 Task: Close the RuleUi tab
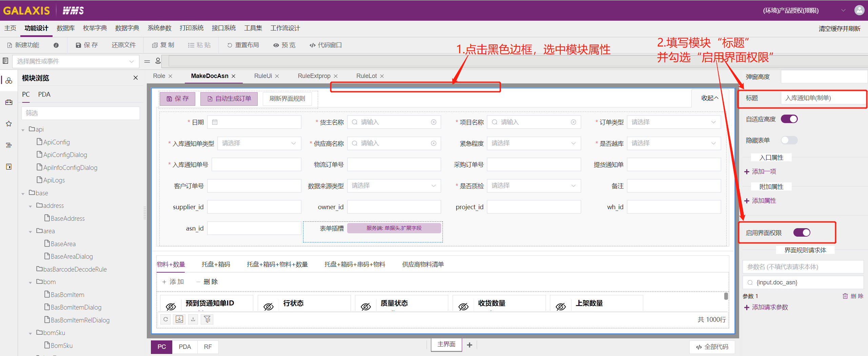(277, 76)
